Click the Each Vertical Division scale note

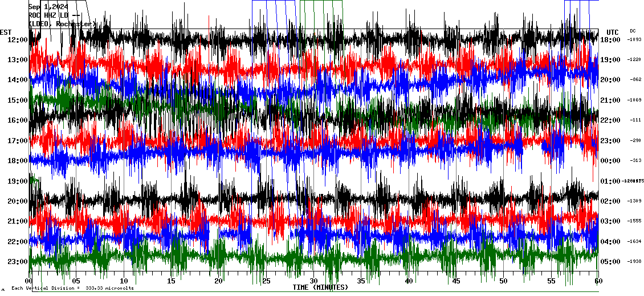(x=72, y=288)
